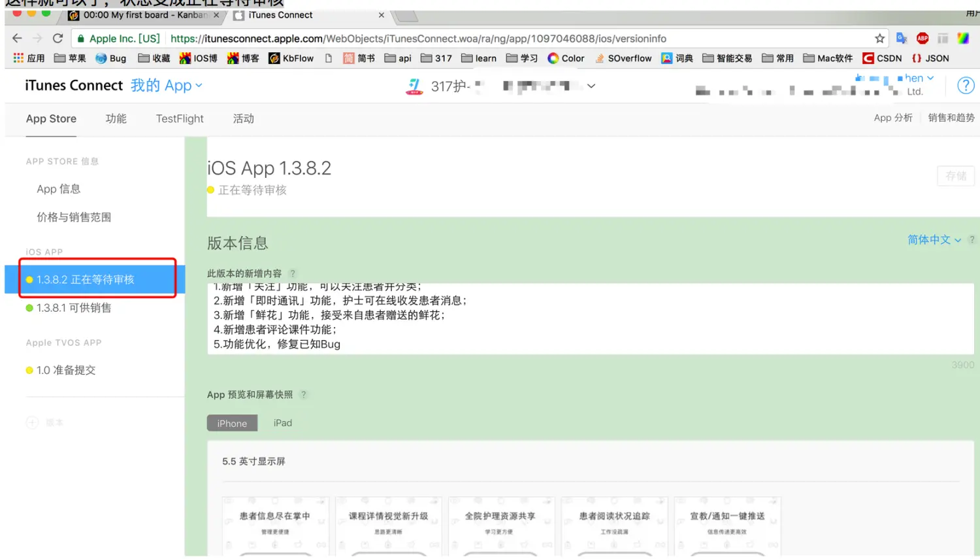
Task: Switch to the 功能 tab
Action: click(x=116, y=118)
